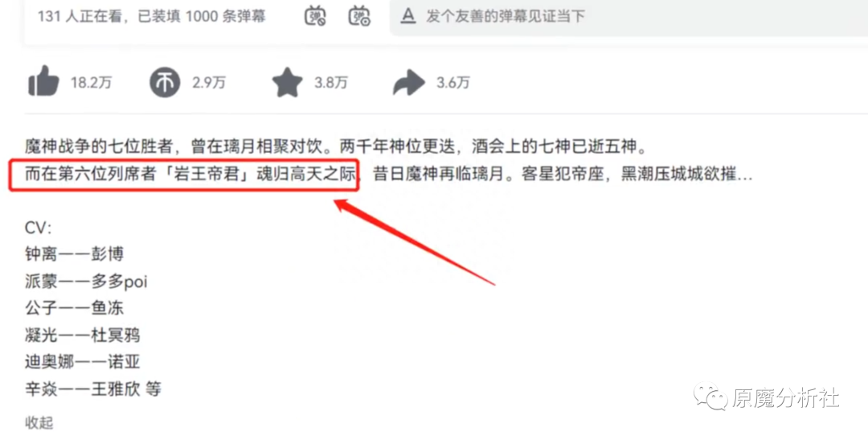This screenshot has height=436, width=868.
Task: Click the thumbs-up like icon
Action: tap(43, 82)
